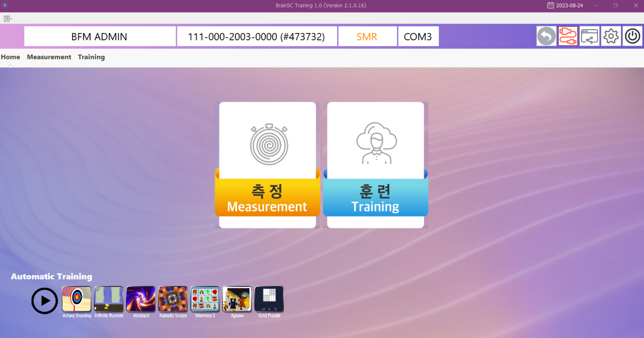
Task: Click the Achery Shooting label text
Action: tap(77, 316)
